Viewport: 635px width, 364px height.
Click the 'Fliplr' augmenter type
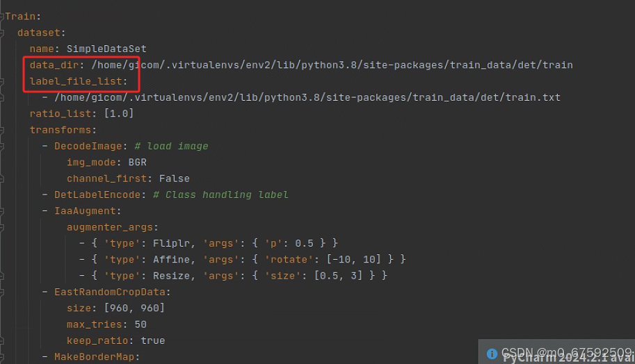[171, 243]
